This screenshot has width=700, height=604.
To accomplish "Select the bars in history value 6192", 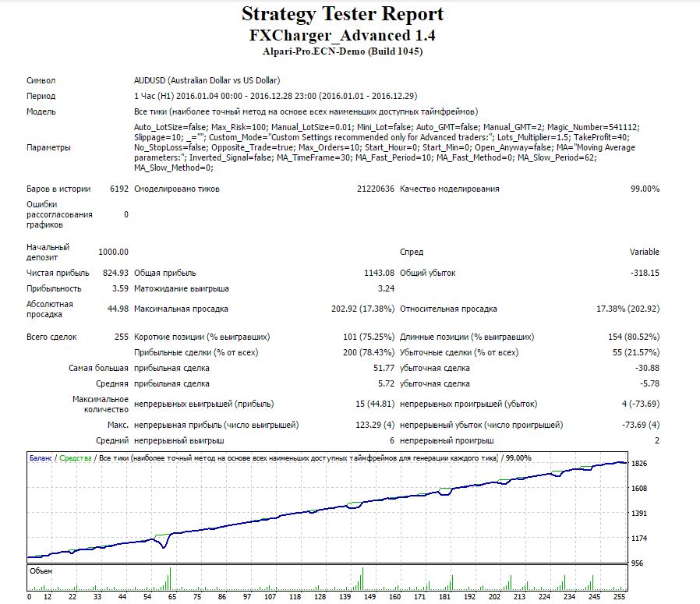I will pos(119,189).
